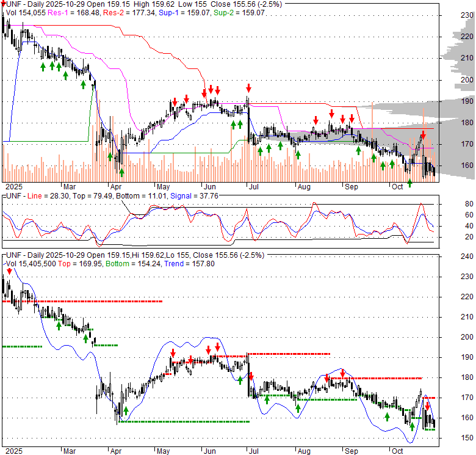Click the '150' price axis label on the bottom chart
Image resolution: width=476 pixels, height=455 pixels.
[x=467, y=438]
